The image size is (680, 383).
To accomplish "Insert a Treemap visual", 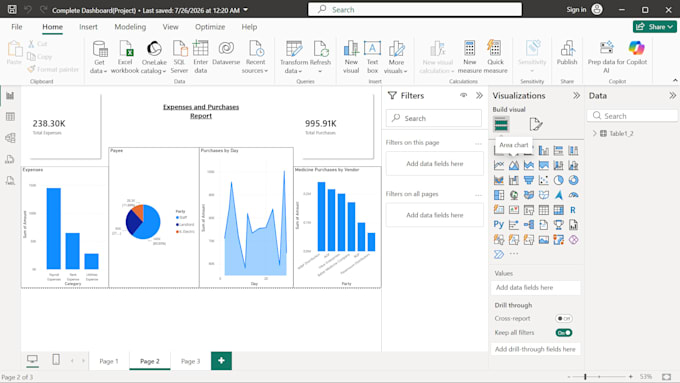I will click(499, 195).
